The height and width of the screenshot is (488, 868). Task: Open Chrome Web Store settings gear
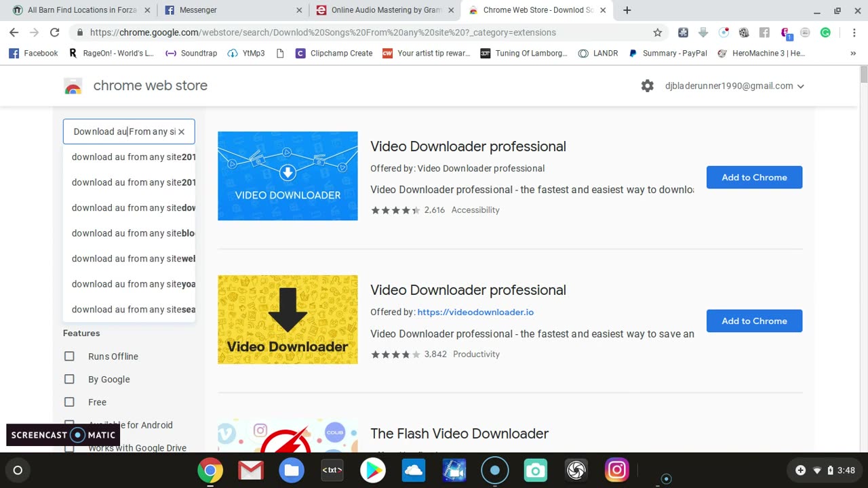click(x=648, y=86)
